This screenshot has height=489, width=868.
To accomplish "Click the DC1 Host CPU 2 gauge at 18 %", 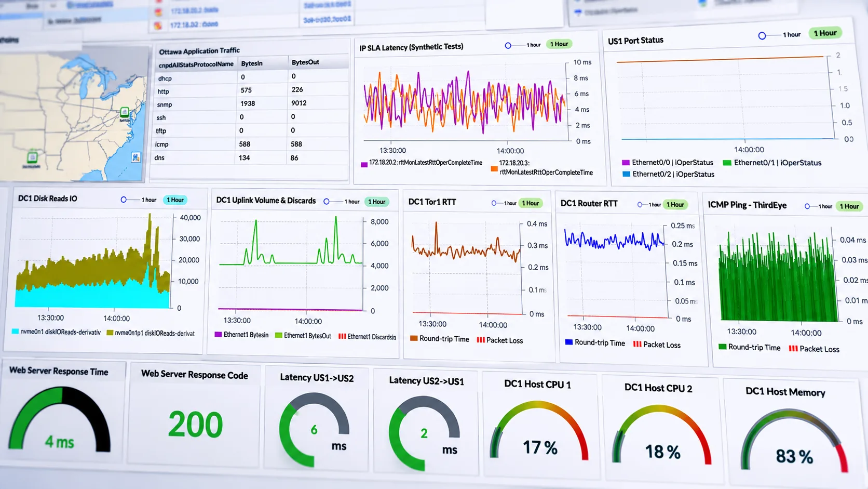I will click(x=662, y=434).
